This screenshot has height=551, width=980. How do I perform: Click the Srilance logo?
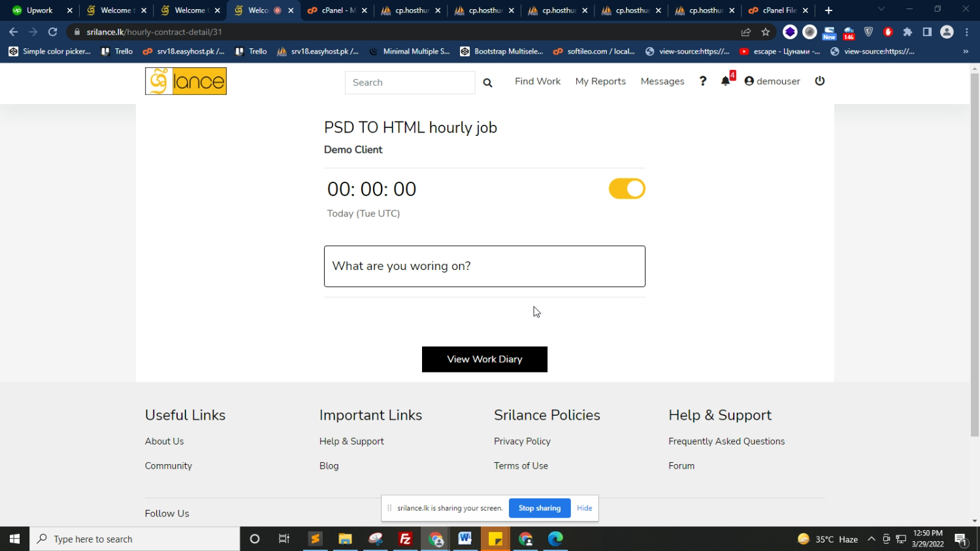pyautogui.click(x=186, y=81)
